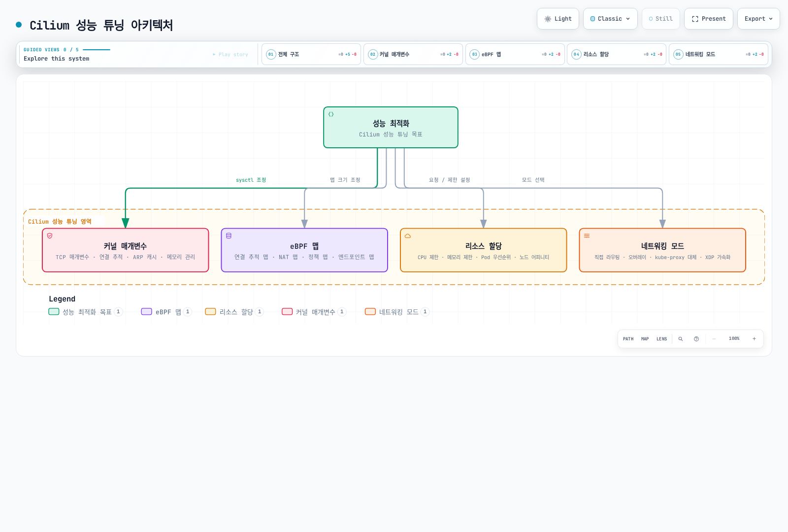The image size is (788, 532).
Task: Select the 리소스 할당 node card
Action: [x=484, y=250]
